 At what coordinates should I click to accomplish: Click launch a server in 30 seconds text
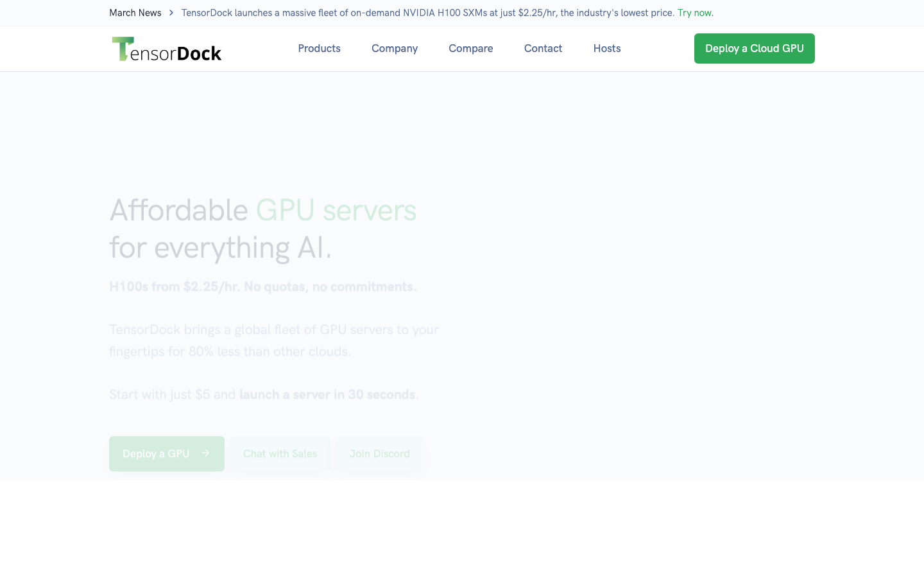pyautogui.click(x=327, y=394)
